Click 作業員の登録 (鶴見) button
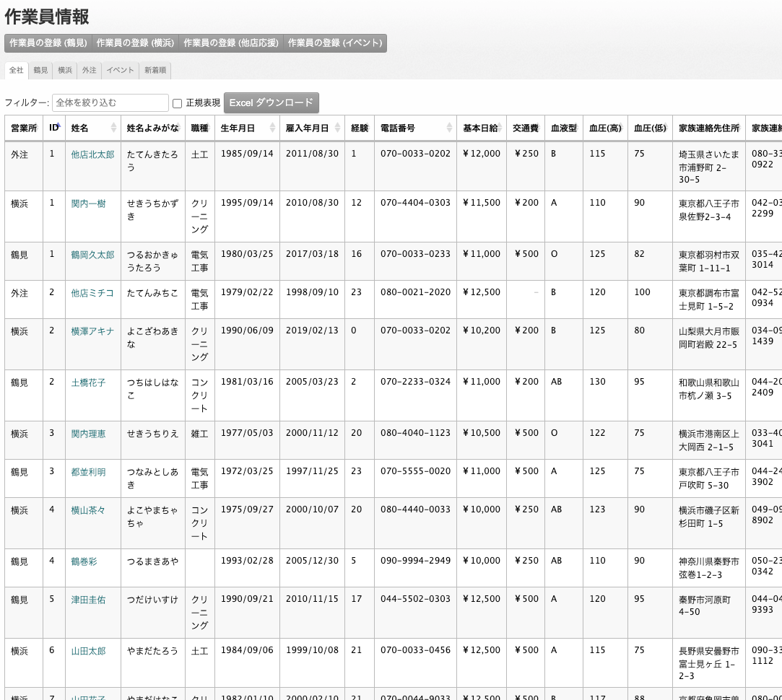Viewport: 782px width, 700px height. [x=48, y=43]
